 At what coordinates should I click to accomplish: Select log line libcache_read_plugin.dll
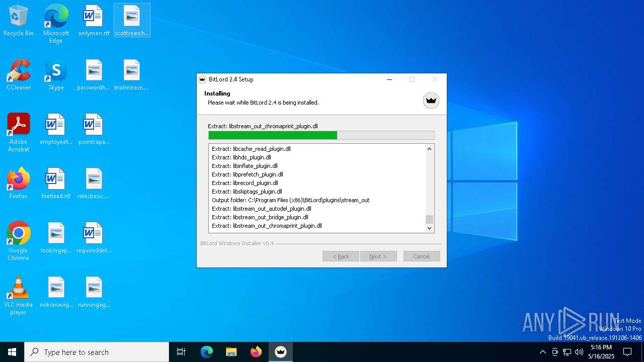[x=251, y=149]
